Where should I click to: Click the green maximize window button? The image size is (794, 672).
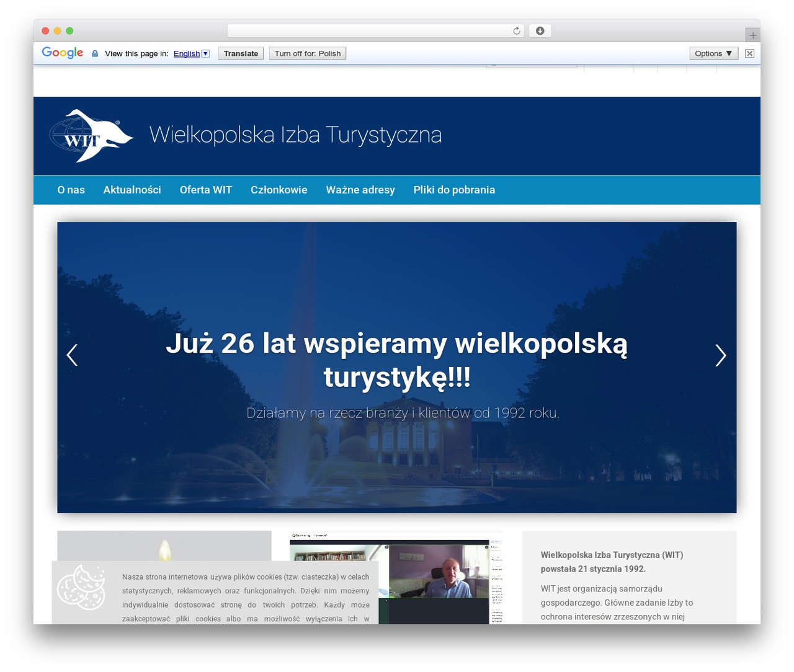tap(69, 31)
